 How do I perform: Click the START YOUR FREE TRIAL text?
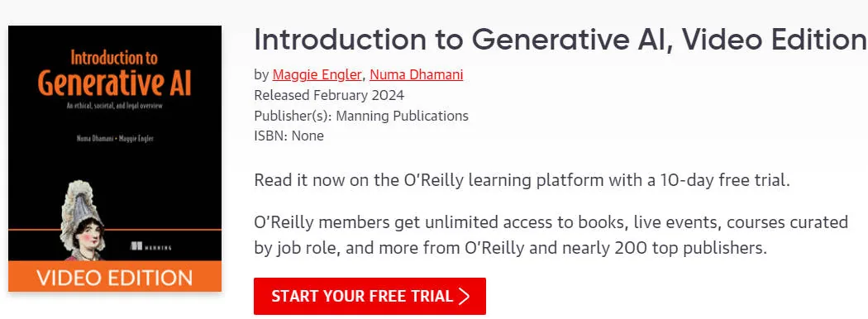coord(362,297)
